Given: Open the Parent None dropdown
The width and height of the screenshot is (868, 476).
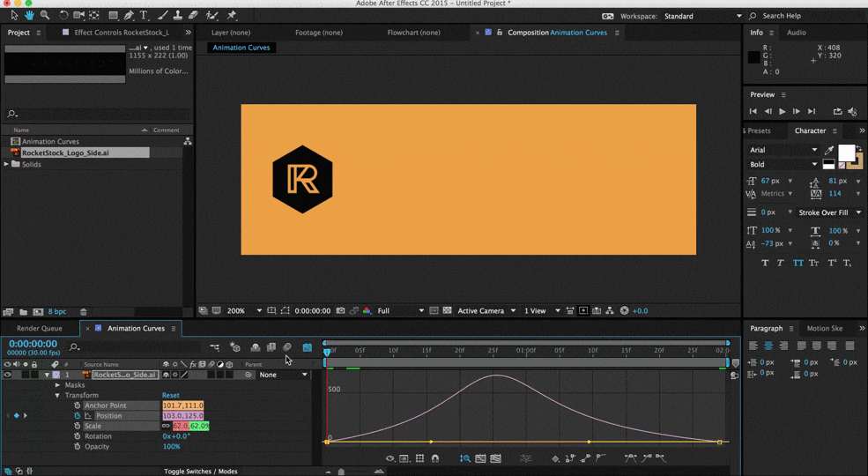Looking at the screenshot, I should [283, 375].
